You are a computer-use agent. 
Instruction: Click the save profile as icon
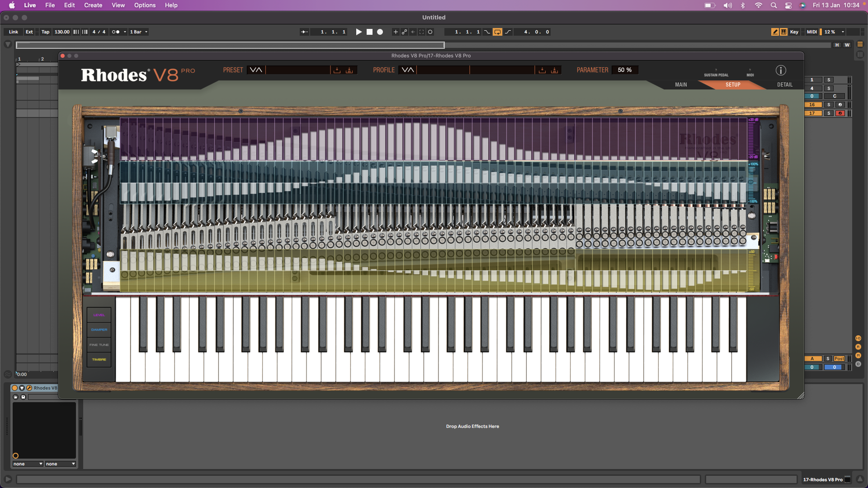555,70
